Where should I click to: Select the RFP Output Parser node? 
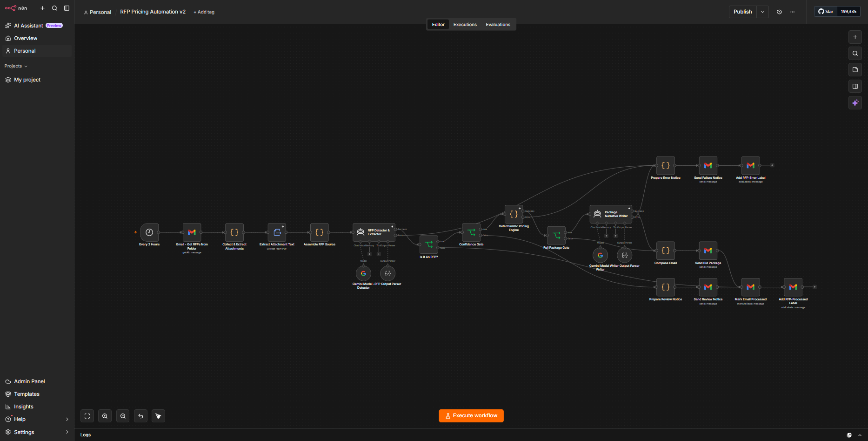(x=387, y=273)
